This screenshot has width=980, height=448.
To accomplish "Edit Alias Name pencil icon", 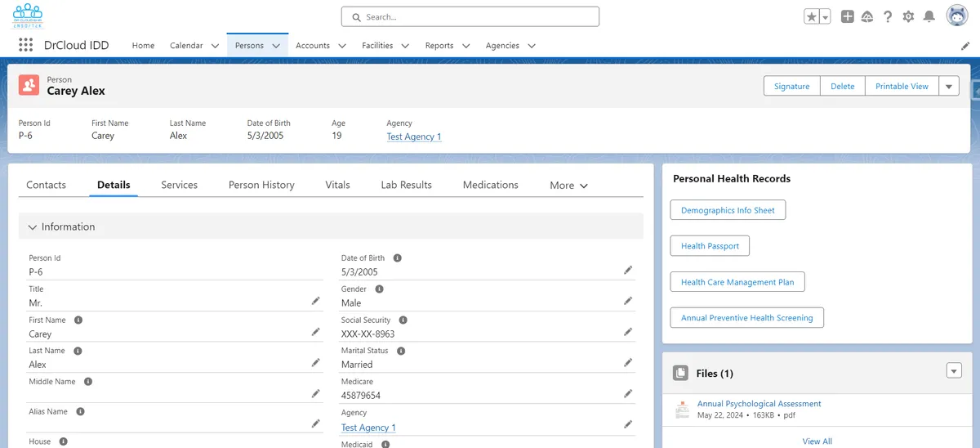I will [316, 423].
